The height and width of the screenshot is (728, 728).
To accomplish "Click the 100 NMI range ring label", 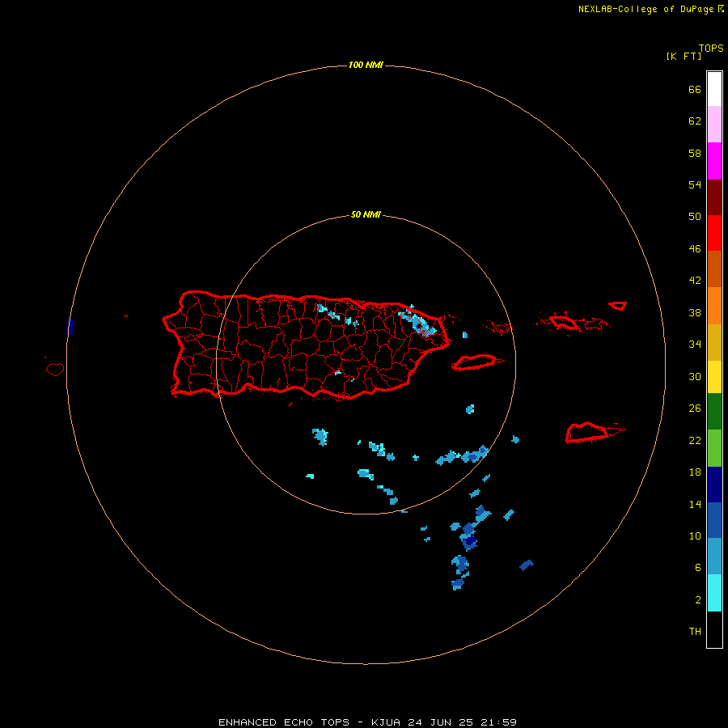I will coord(366,65).
